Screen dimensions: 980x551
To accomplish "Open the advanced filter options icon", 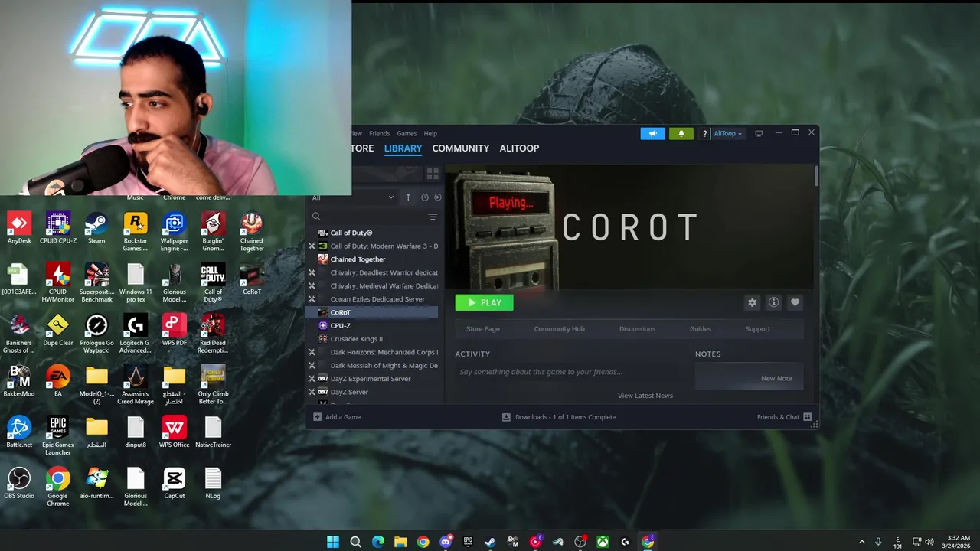I will [x=433, y=217].
